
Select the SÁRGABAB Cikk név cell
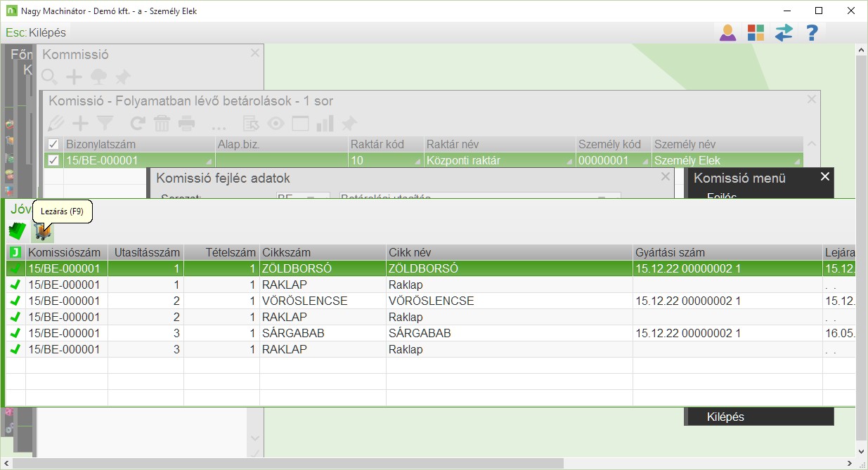point(510,333)
